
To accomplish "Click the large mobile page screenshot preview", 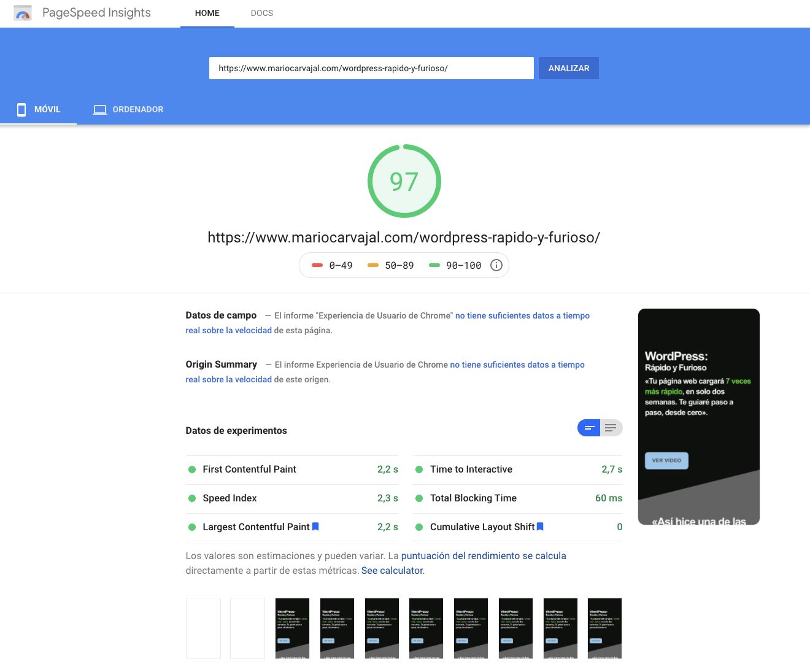I will [x=698, y=417].
